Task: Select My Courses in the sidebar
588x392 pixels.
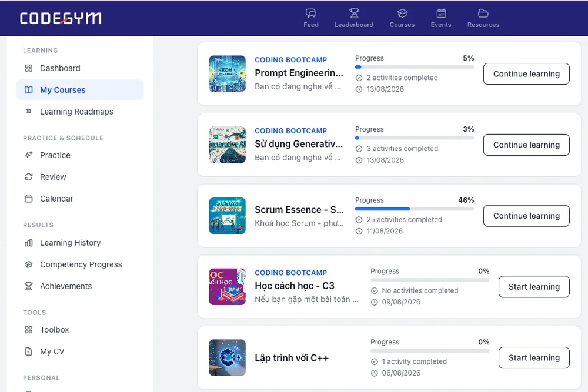Action: 79,90
